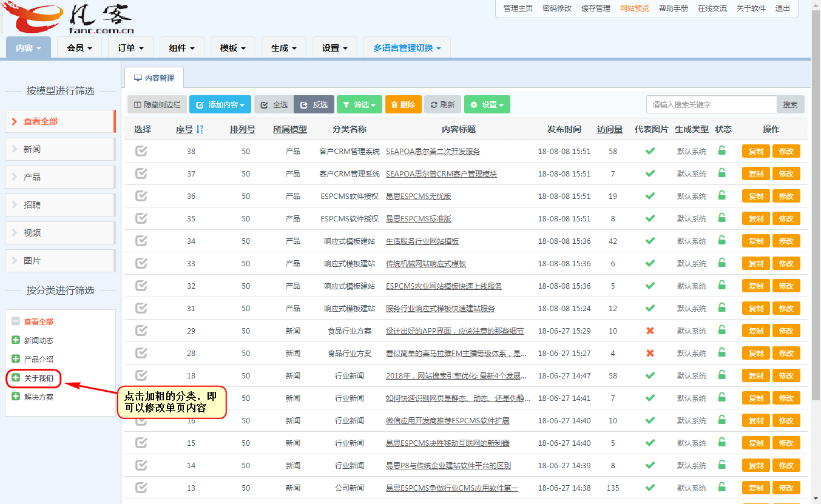Click 复制 in the SEAPOA思尔普二次开发服务 row
This screenshot has width=821, height=504.
point(756,151)
